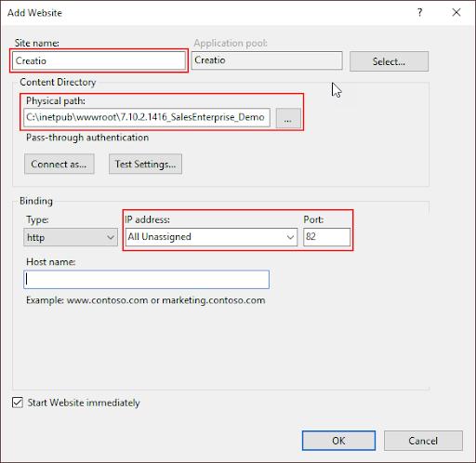The width and height of the screenshot is (476, 463).
Task: Click the example www.contoso.com hint text
Action: click(x=146, y=300)
